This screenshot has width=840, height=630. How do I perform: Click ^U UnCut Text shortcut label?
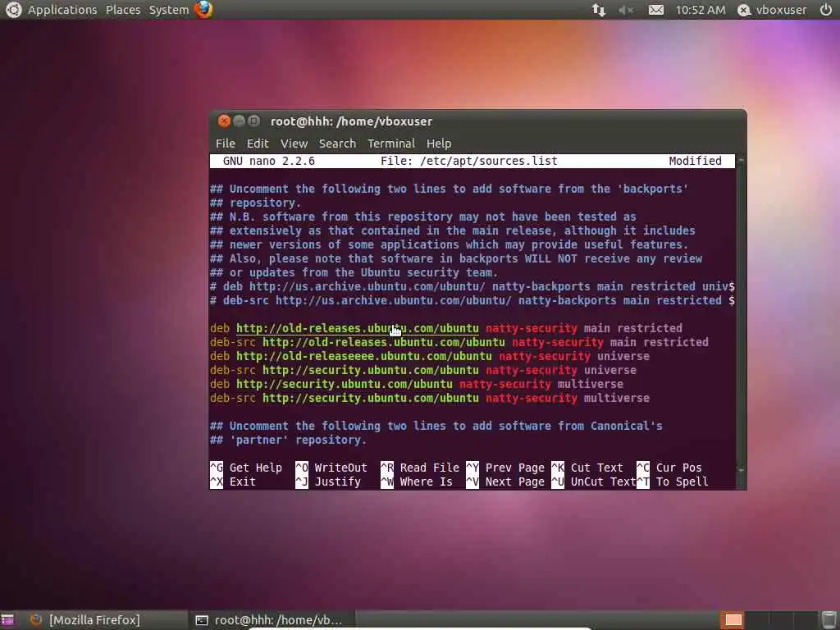click(x=594, y=482)
